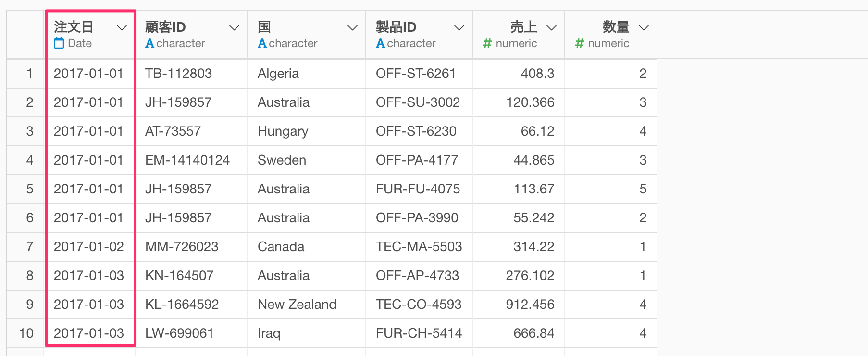Select the 注文日 column header
The image size is (868, 356).
pos(74,27)
